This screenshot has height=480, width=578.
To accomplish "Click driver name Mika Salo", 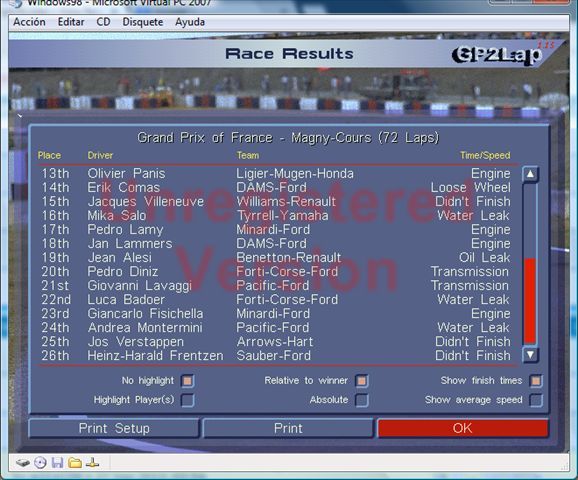I will [117, 215].
